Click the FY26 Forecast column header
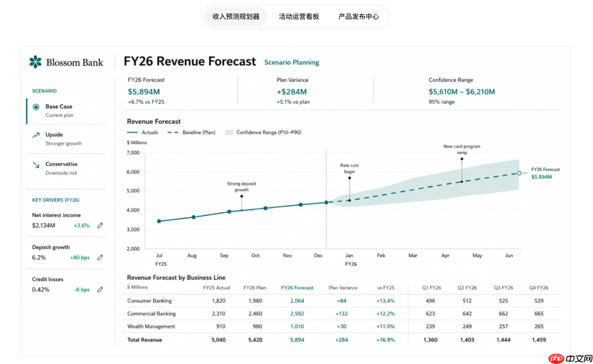The height and width of the screenshot is (364, 593). (297, 288)
